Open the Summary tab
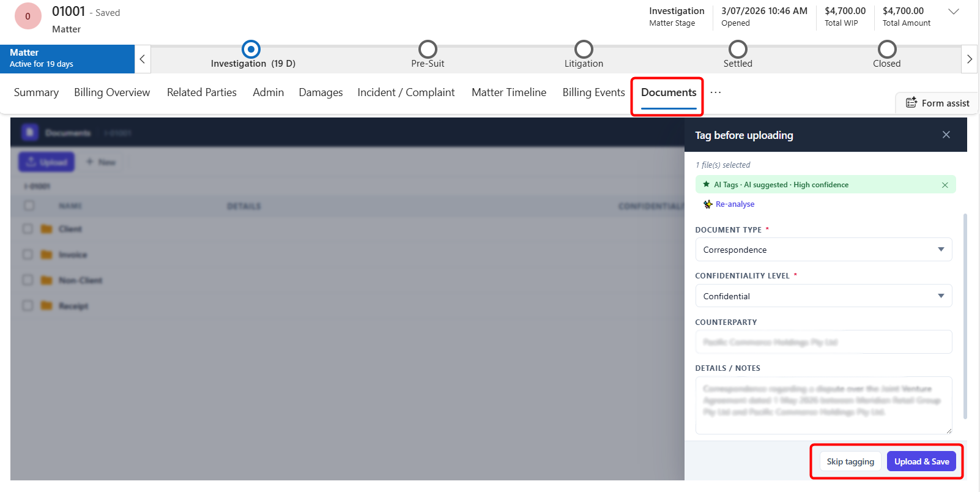The image size is (980, 492). 36,92
